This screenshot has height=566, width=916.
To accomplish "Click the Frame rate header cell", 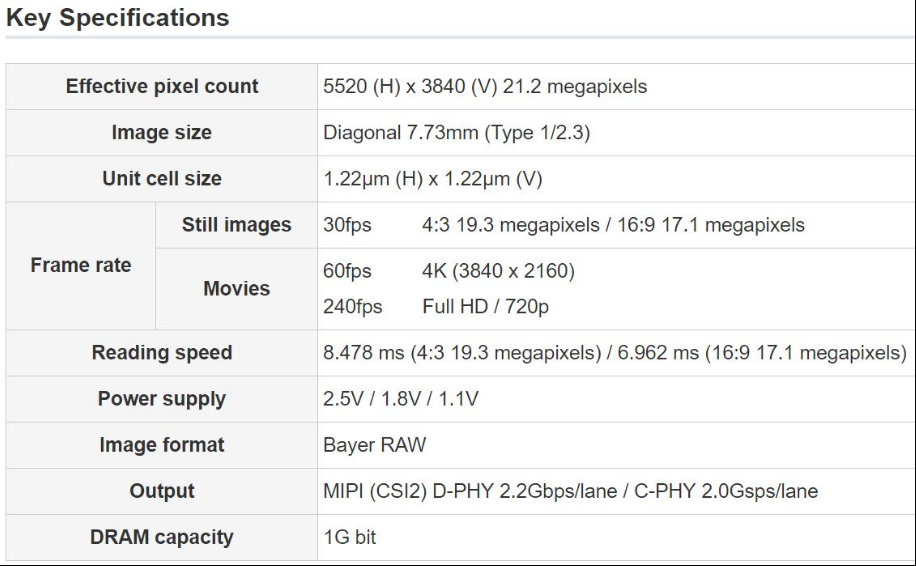I will [x=81, y=266].
